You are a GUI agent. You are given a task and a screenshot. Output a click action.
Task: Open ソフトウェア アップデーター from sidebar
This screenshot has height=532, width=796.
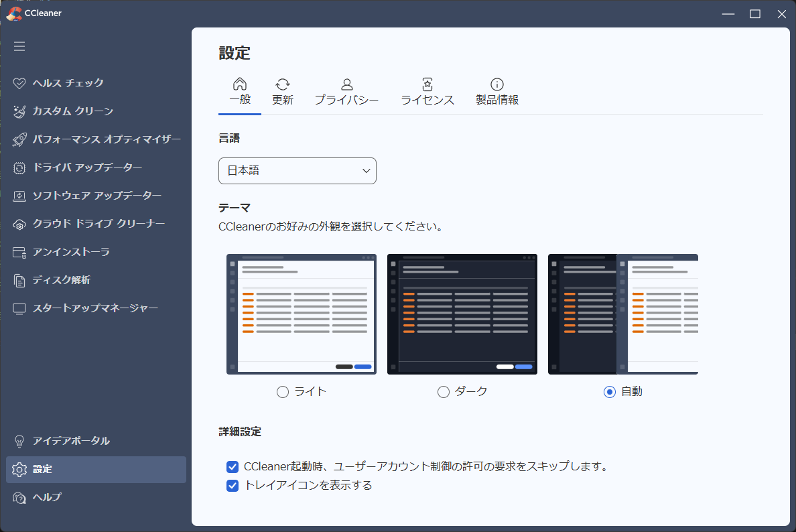97,196
